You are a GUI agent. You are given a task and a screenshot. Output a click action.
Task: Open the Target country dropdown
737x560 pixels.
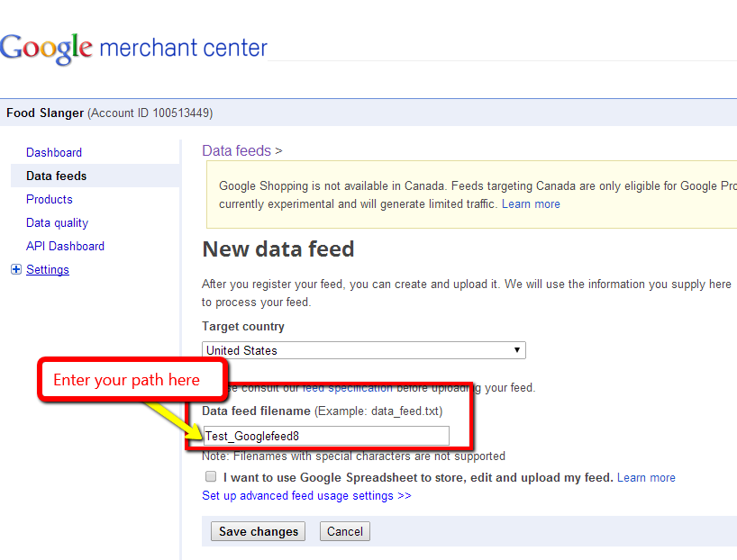point(516,350)
